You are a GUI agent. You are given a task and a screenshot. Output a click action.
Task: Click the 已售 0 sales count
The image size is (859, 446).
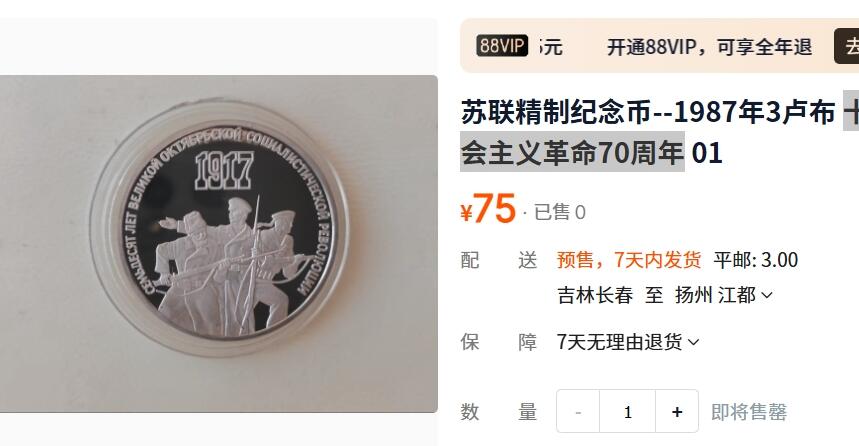coord(559,213)
